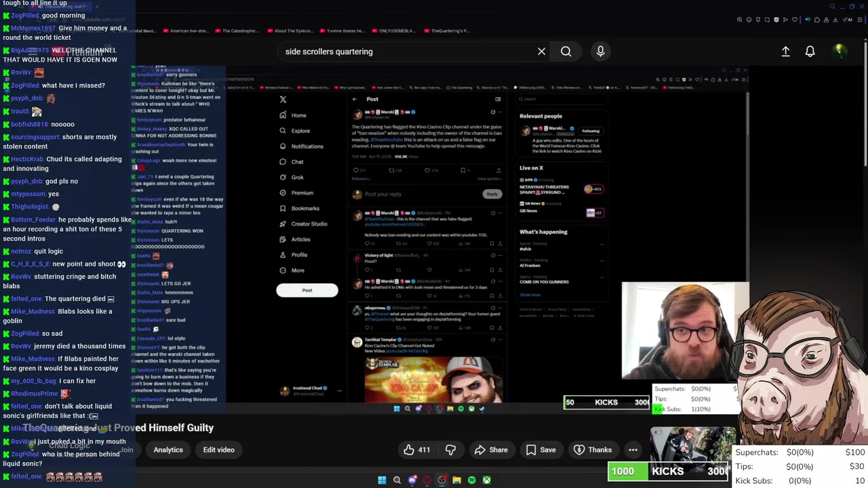Click the YouTube search magnifier button
868x488 pixels.
pyautogui.click(x=566, y=52)
